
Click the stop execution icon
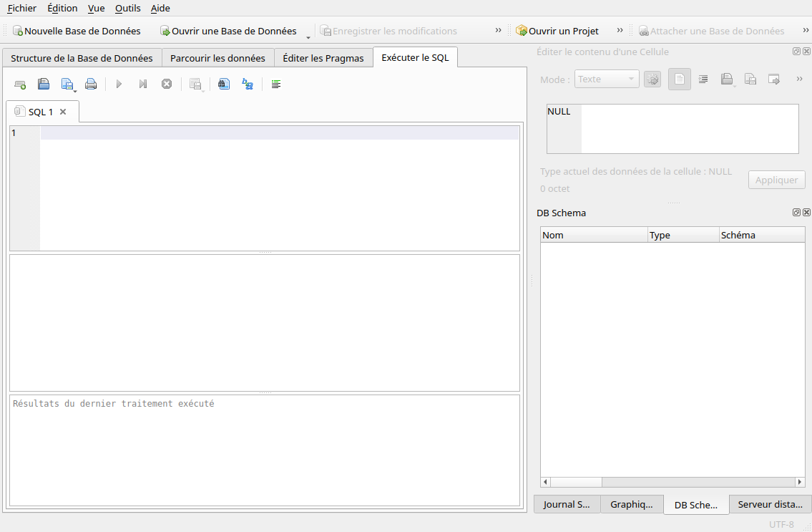(x=167, y=84)
